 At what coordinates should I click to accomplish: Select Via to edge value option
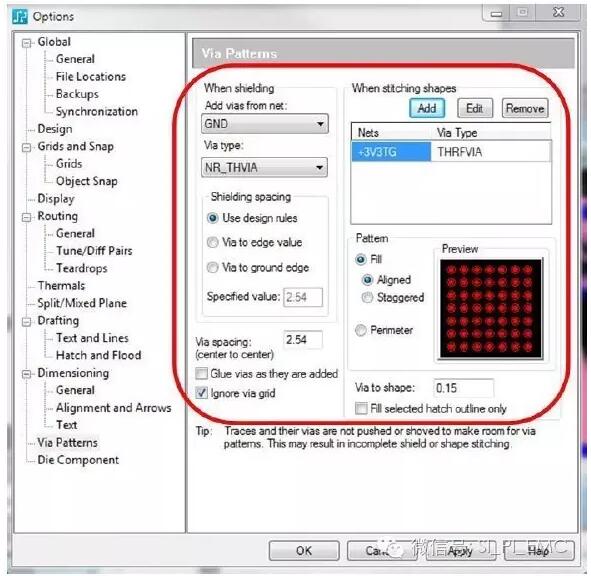pyautogui.click(x=213, y=242)
